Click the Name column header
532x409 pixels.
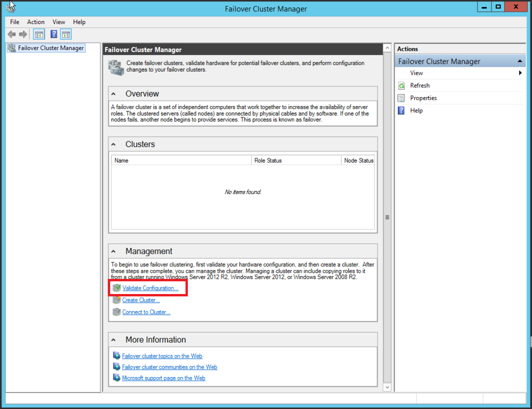pyautogui.click(x=181, y=161)
